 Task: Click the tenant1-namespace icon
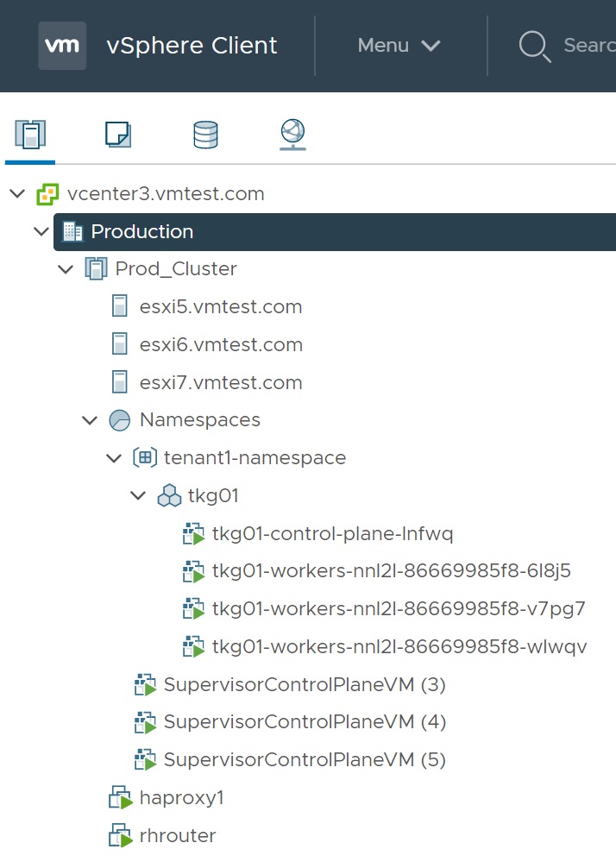tap(144, 458)
